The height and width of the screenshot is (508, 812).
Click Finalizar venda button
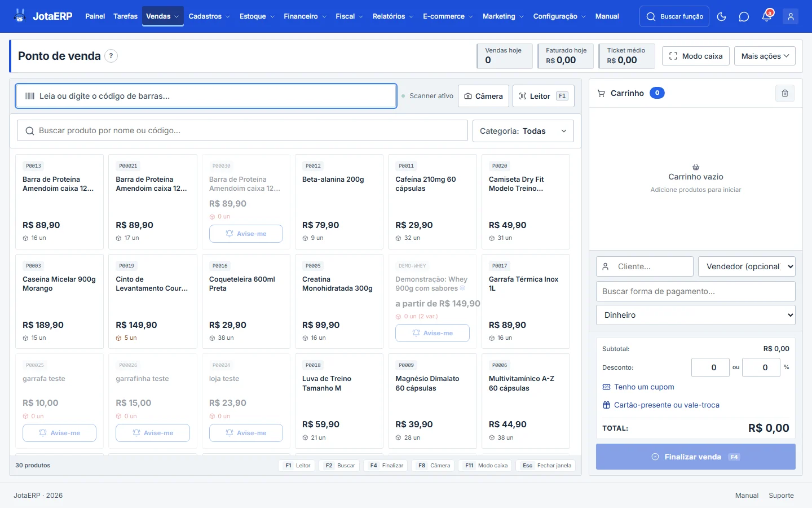coord(696,457)
